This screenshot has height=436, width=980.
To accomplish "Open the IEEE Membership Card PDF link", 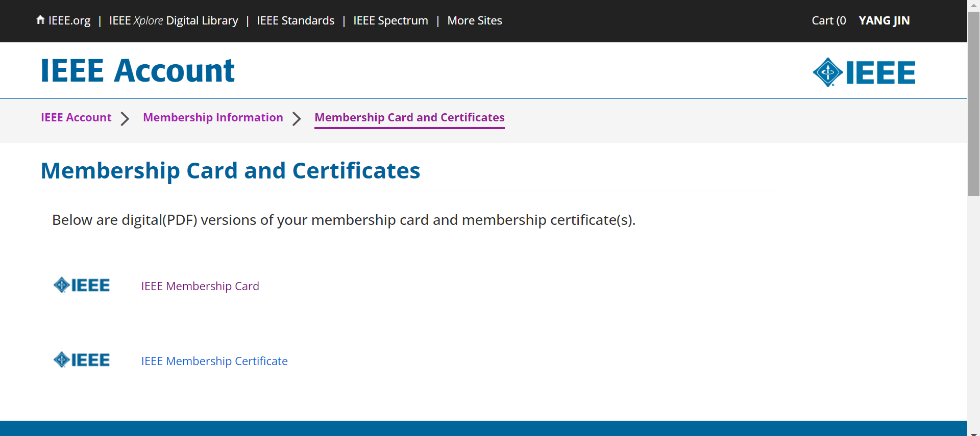I will coord(200,286).
